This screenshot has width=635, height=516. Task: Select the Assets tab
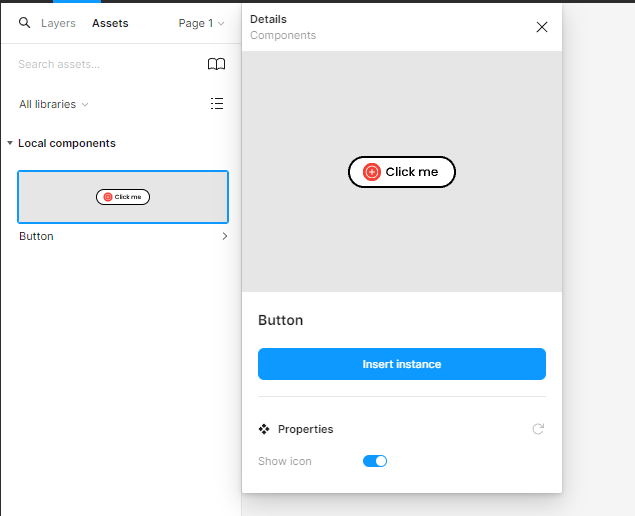pos(110,23)
